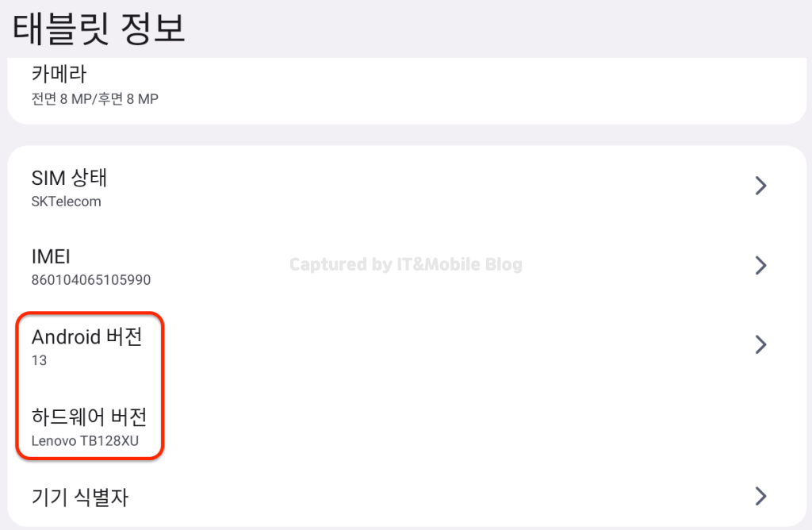The image size is (812, 530).
Task: Tap Lenovo TB128XU hardware text
Action: point(85,441)
